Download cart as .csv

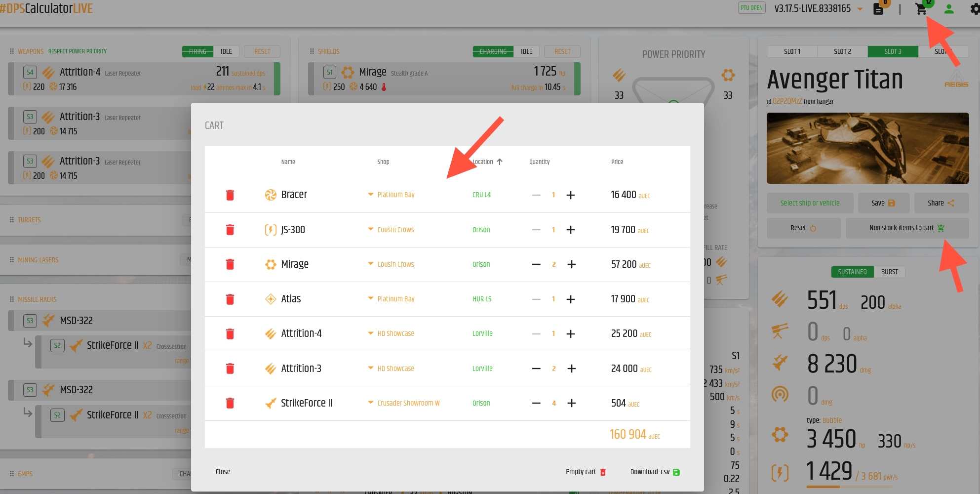[x=655, y=472]
